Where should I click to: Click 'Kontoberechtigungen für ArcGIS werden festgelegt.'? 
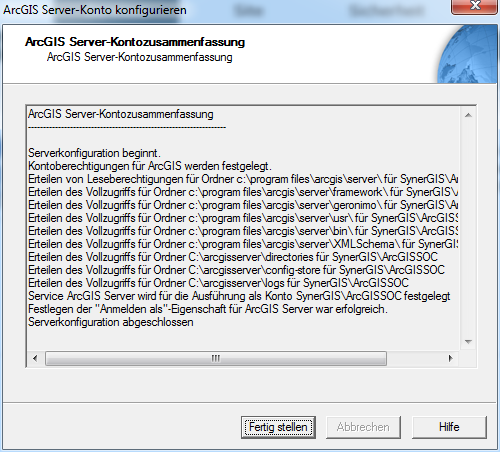coord(150,166)
